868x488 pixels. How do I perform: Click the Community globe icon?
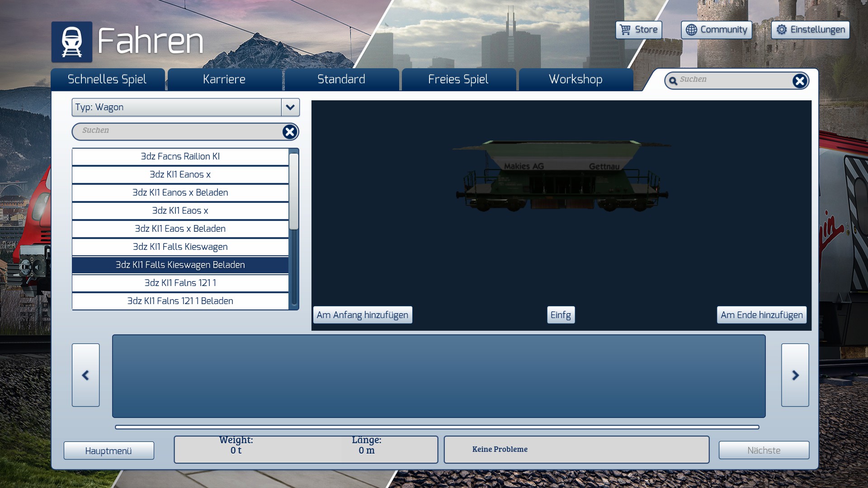(x=691, y=30)
